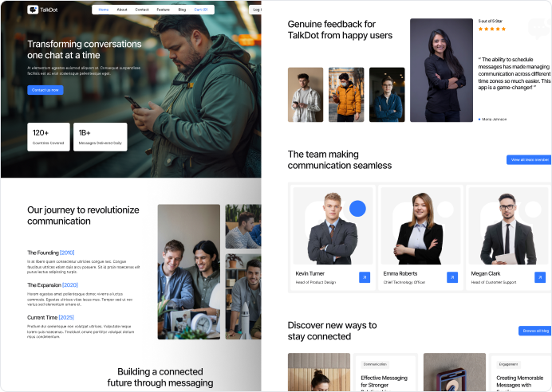Viewport: 552px width, 392px height.
Task: Click the Browse all blog button
Action: tap(534, 331)
